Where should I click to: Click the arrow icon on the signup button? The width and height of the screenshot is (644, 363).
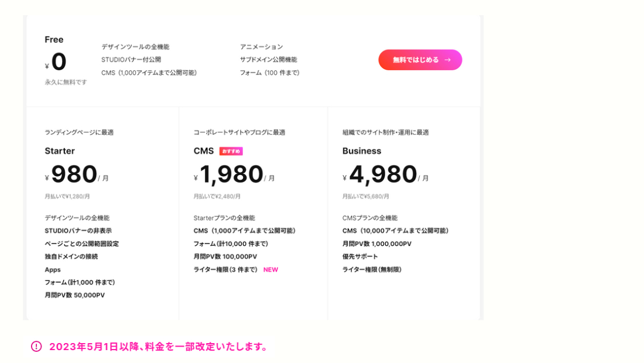coord(449,60)
